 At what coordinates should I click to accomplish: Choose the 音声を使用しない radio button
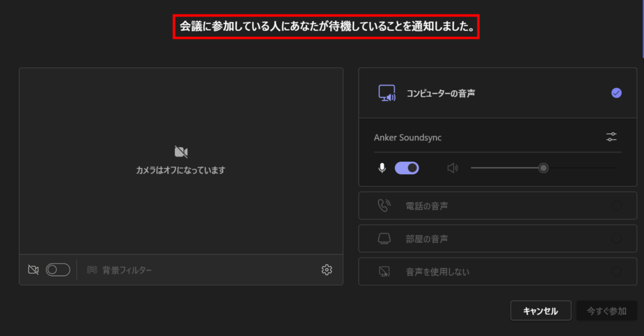coord(616,272)
